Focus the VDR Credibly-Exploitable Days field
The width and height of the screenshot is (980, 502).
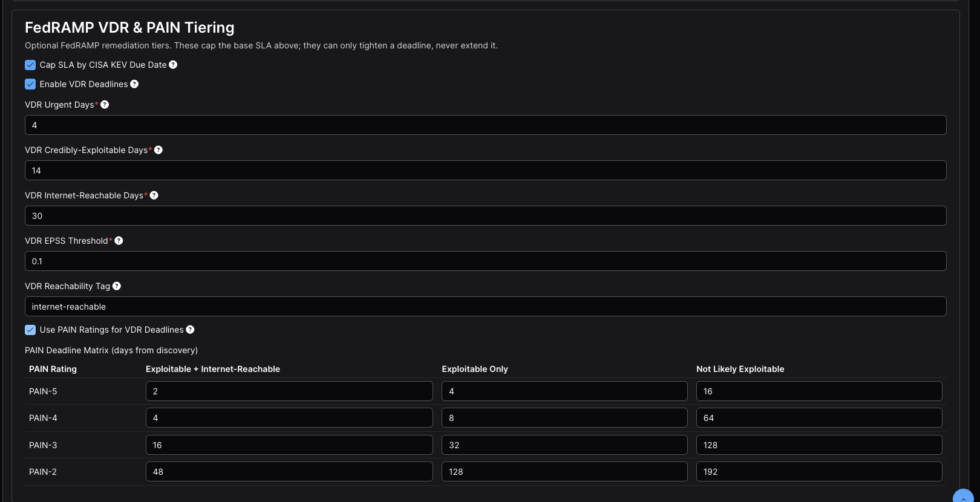click(485, 171)
